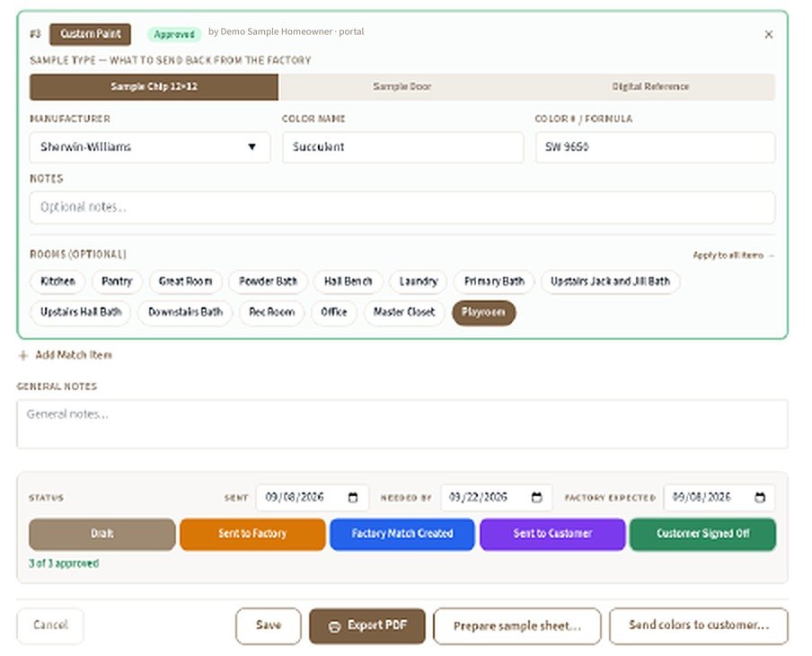This screenshot has height=656, width=812.
Task: Set status to Sent to Factory
Action: (x=252, y=534)
